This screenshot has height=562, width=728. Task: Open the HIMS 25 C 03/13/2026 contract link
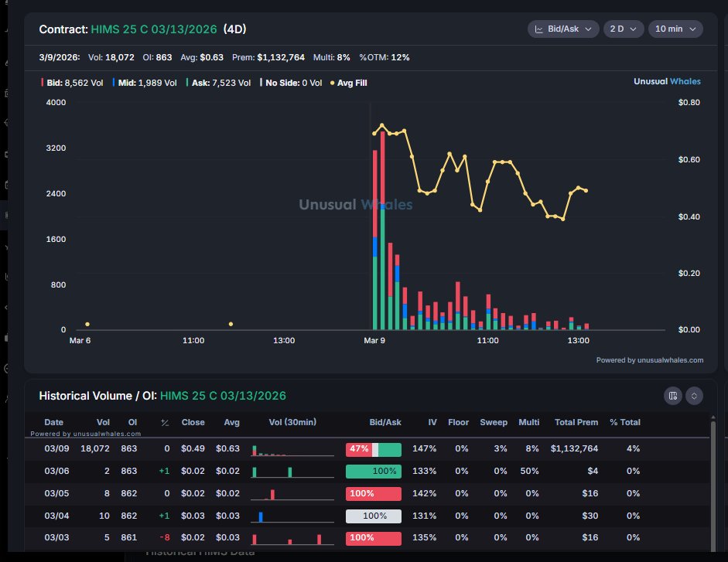point(154,29)
